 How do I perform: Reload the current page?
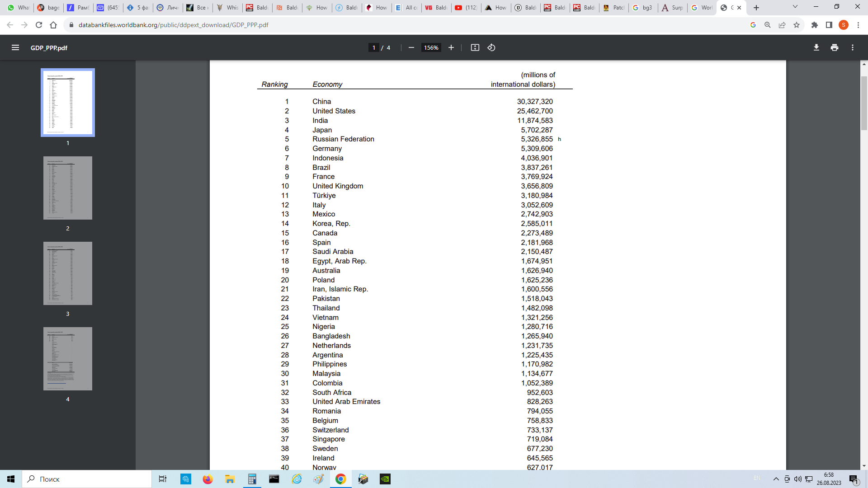pyautogui.click(x=39, y=25)
